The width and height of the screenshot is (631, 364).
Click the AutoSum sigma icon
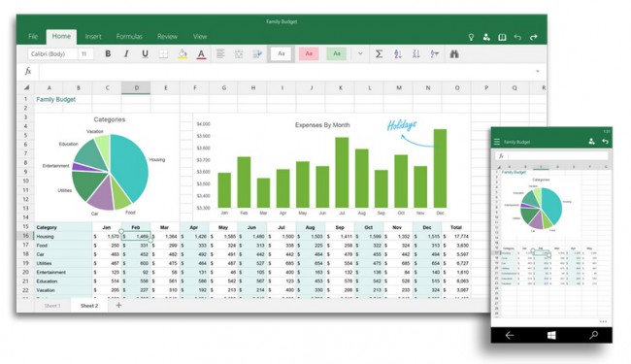pyautogui.click(x=379, y=53)
